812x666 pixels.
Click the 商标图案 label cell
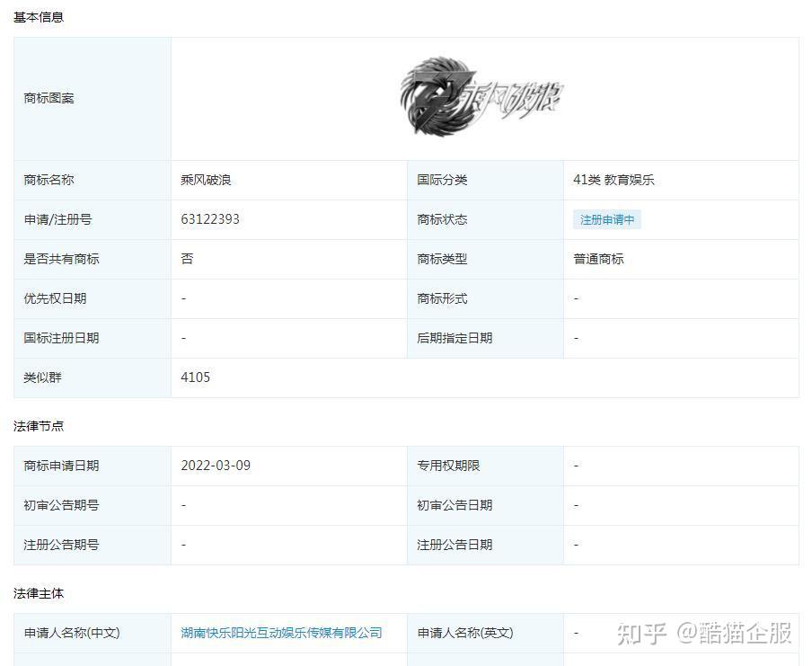click(x=93, y=99)
